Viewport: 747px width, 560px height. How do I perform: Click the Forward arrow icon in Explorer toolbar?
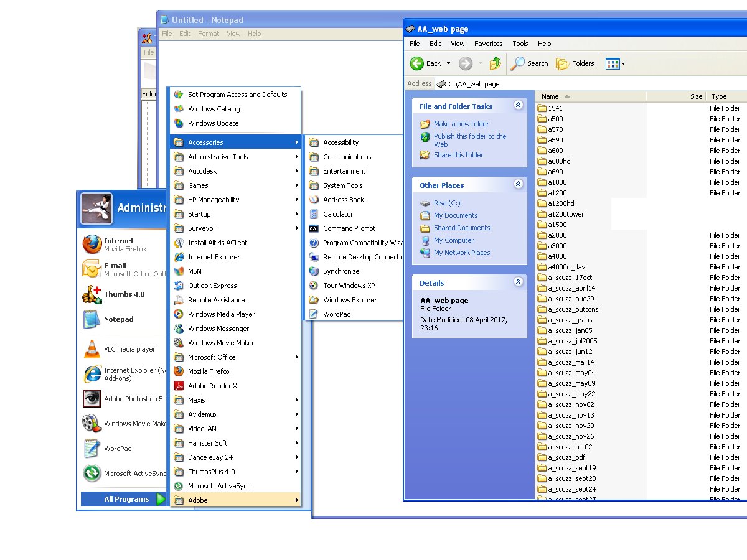pos(466,63)
